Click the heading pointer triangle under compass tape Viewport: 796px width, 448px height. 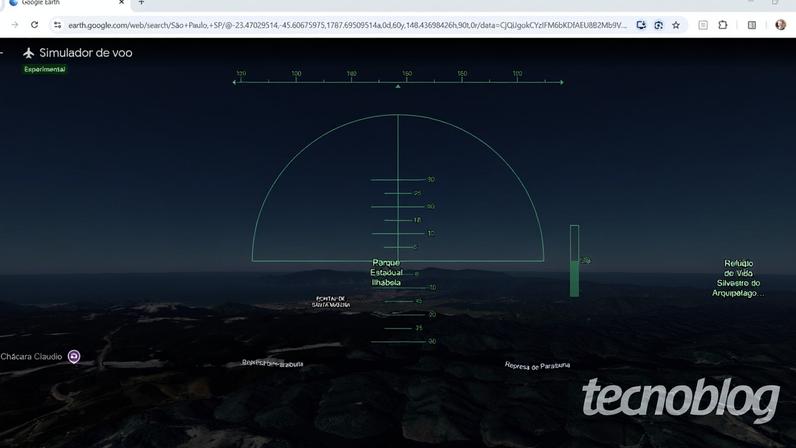tap(398, 87)
